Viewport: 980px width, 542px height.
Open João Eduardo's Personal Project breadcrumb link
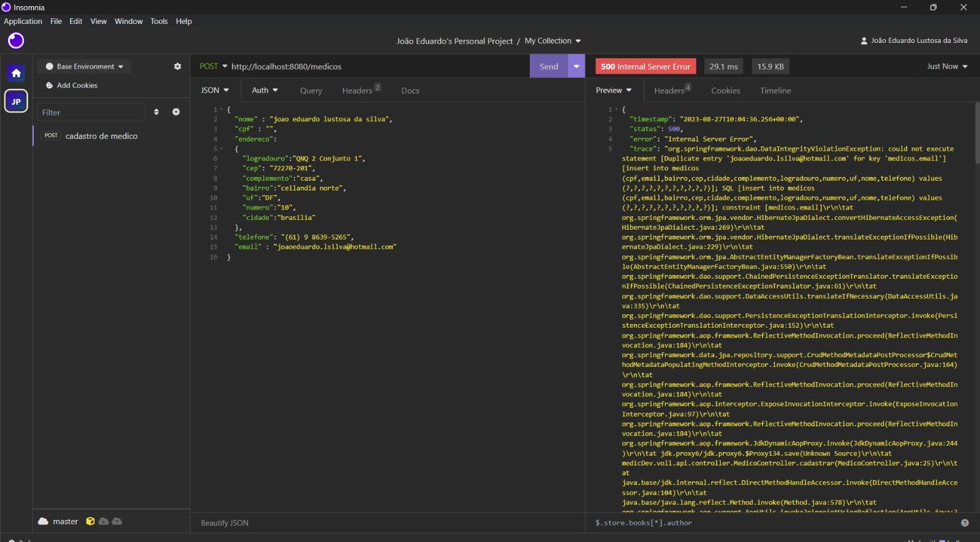coord(454,41)
